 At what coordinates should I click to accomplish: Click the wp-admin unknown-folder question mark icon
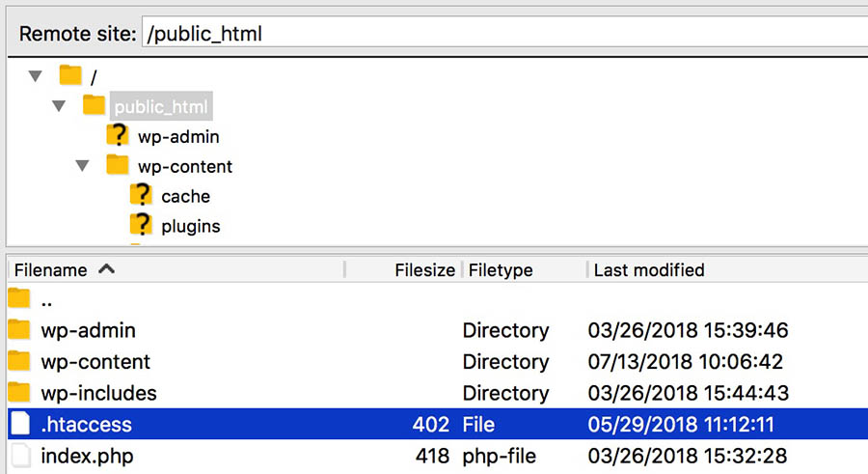[x=118, y=136]
